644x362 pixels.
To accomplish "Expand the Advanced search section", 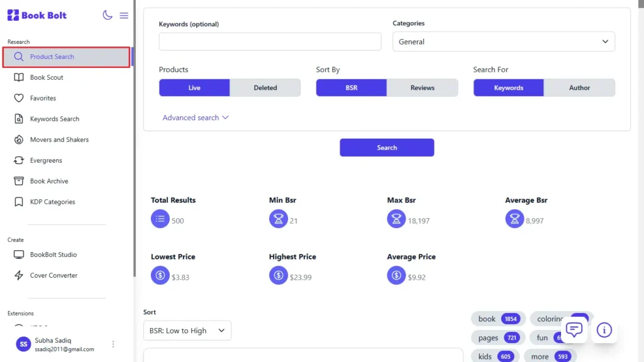I will point(196,118).
